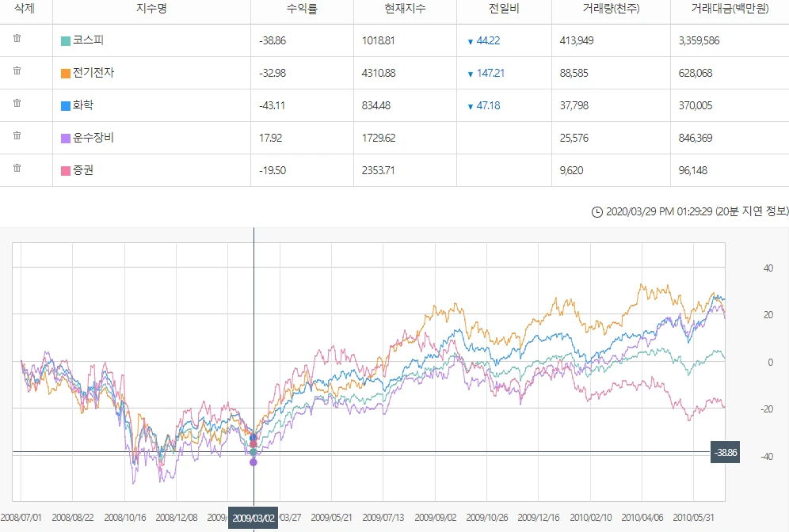Click the trading value 846,369
789x532 pixels.
coord(696,138)
